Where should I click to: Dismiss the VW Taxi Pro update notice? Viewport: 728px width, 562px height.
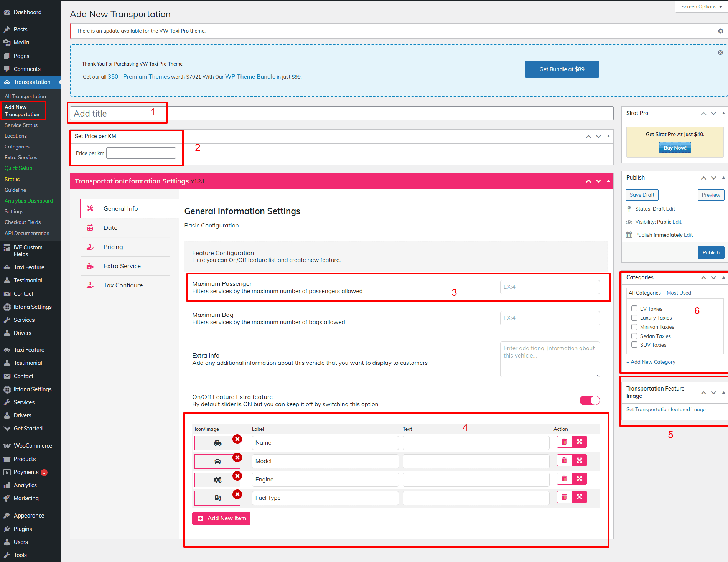click(x=720, y=31)
